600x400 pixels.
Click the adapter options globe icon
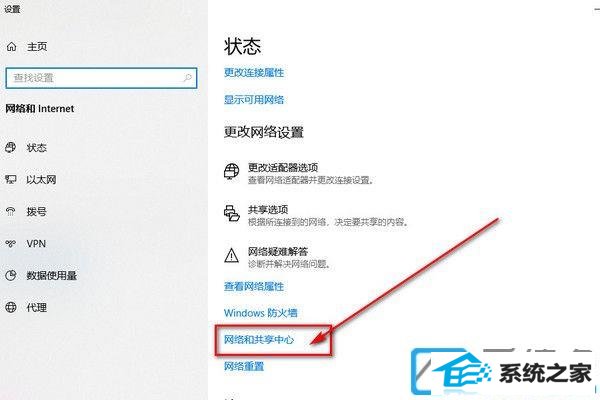click(x=232, y=171)
